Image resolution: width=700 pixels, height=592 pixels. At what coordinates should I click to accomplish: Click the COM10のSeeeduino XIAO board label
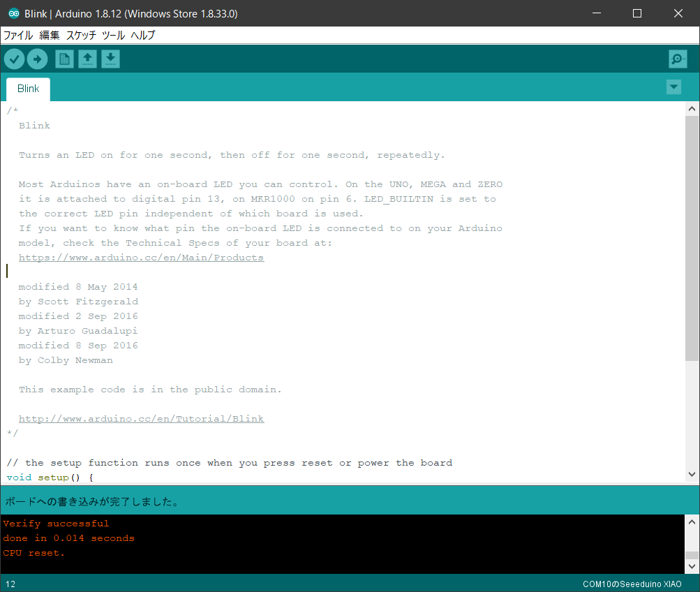pyautogui.click(x=632, y=584)
